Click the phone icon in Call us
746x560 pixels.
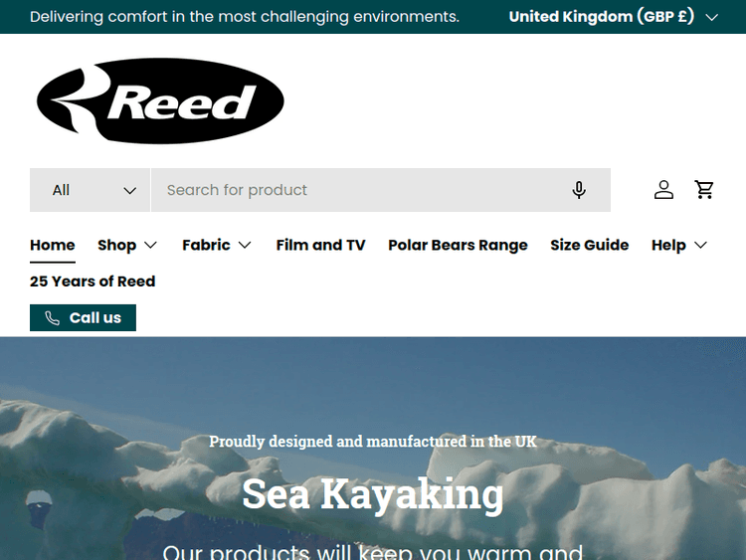pyautogui.click(x=53, y=318)
